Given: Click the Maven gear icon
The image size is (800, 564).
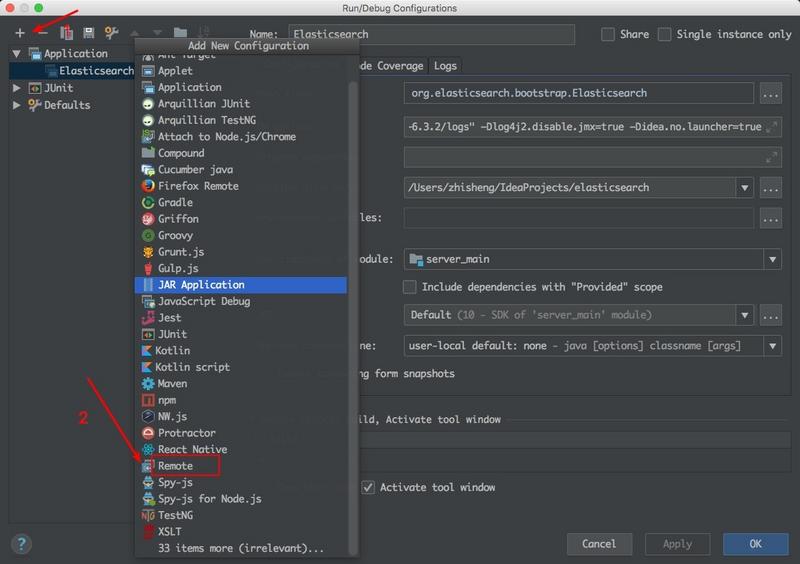Looking at the screenshot, I should (148, 384).
